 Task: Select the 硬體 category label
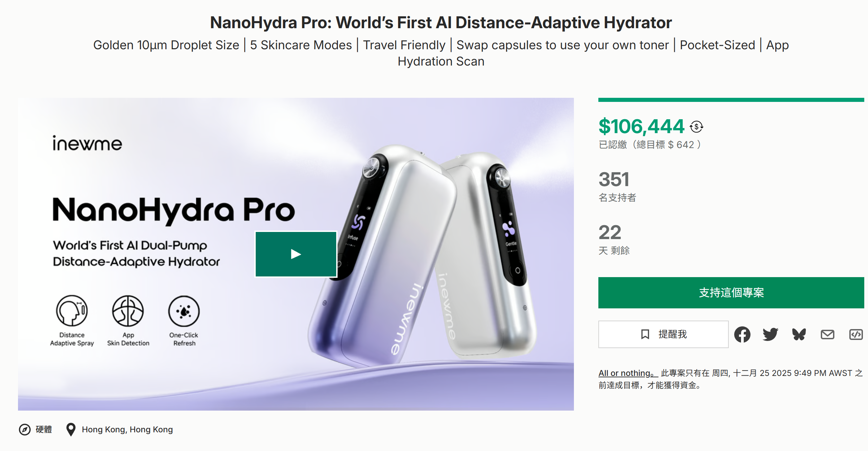coord(43,429)
